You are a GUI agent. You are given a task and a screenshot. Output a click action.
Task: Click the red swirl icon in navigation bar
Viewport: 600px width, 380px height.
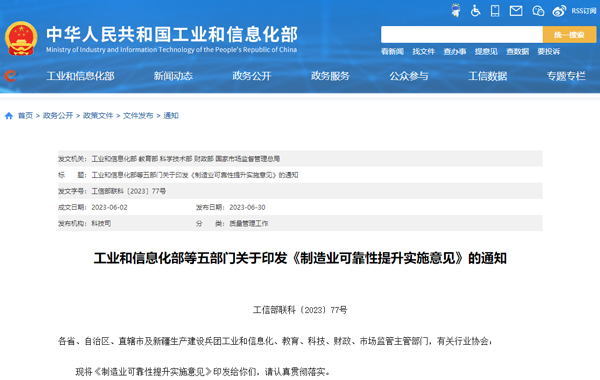(10, 76)
